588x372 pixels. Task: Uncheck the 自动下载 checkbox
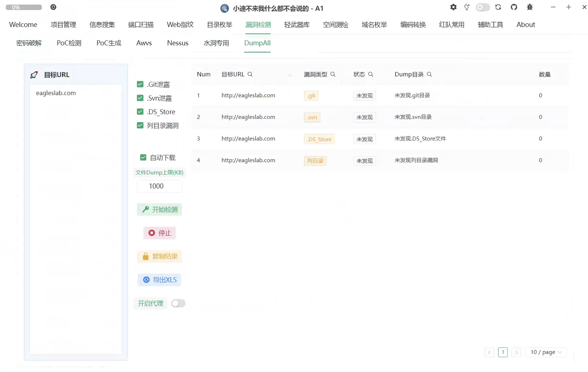pyautogui.click(x=143, y=157)
